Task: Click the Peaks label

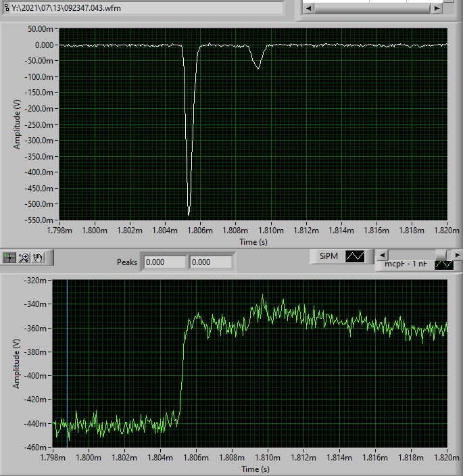Action: point(127,262)
